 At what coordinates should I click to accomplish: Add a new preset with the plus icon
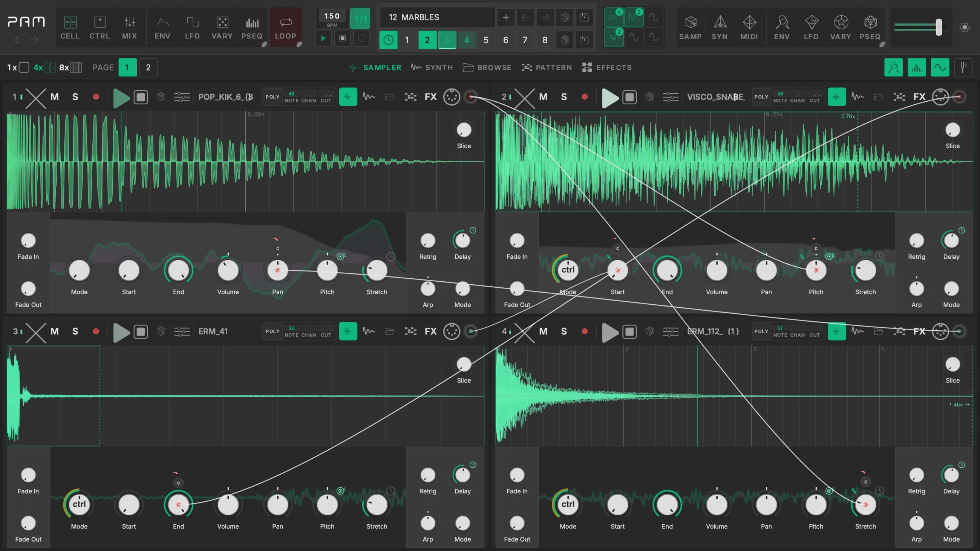[506, 17]
